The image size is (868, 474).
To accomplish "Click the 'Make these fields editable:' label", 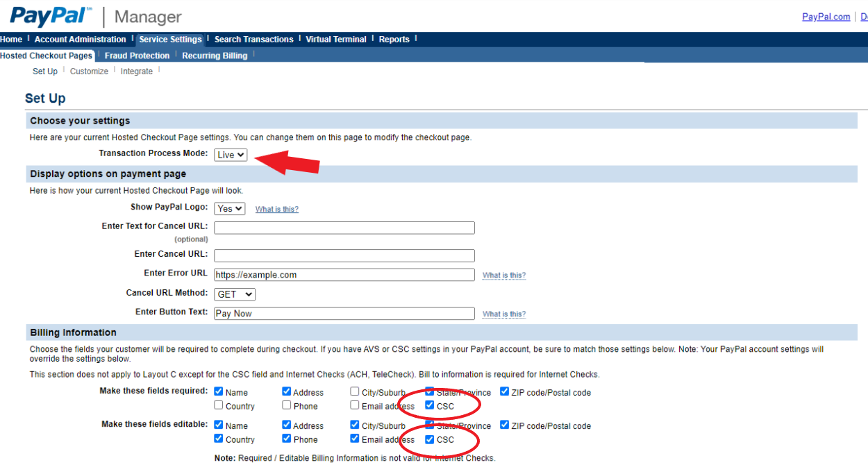I will point(155,424).
